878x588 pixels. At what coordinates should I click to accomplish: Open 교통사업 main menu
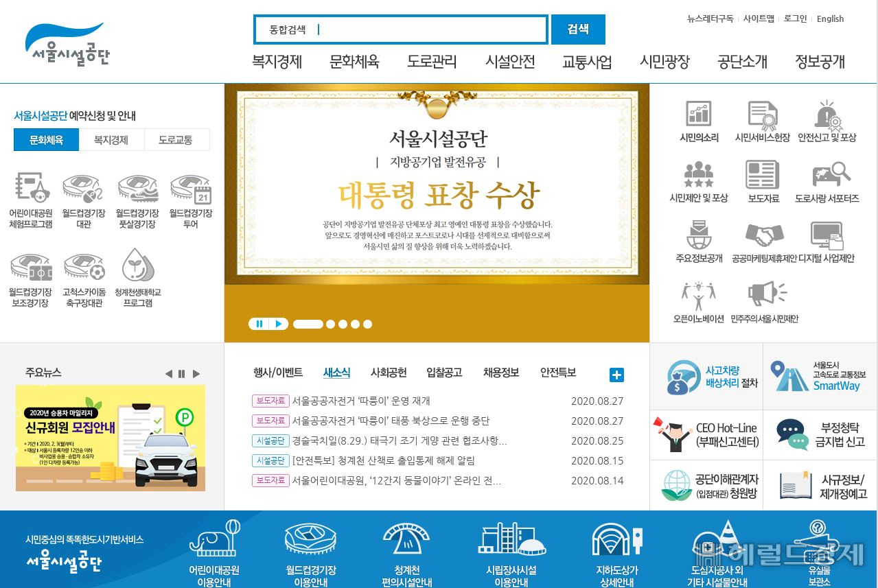coord(587,62)
